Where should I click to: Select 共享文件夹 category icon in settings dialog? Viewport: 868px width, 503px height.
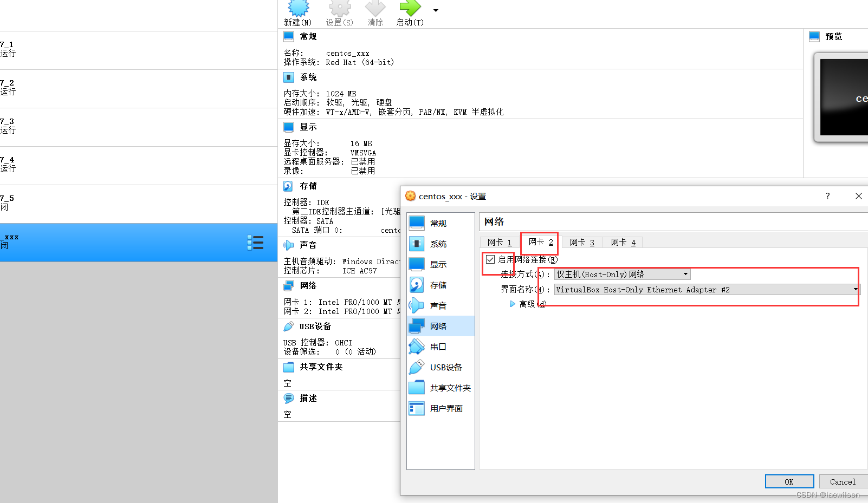pos(417,388)
